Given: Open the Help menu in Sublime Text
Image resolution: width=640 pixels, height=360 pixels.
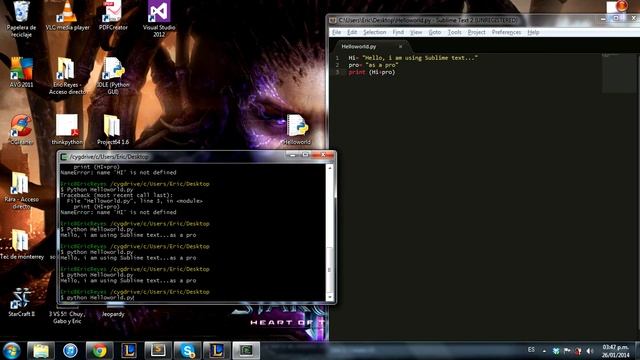Looking at the screenshot, I should click(x=533, y=32).
